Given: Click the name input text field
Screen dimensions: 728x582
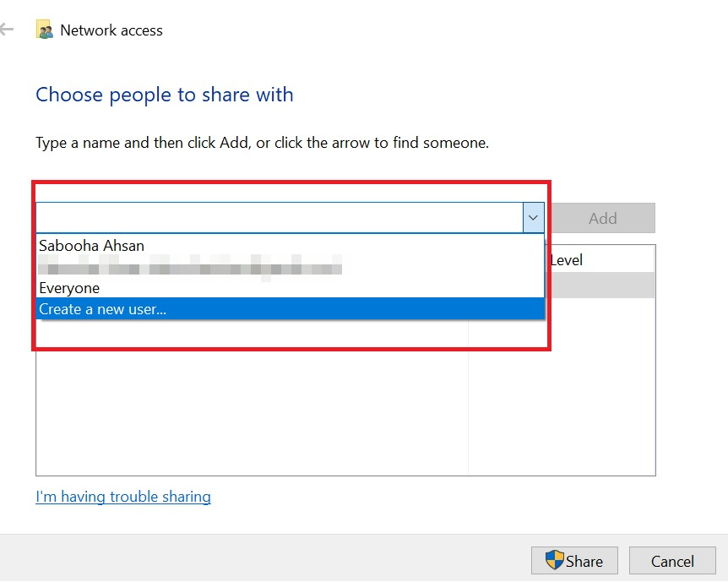Looking at the screenshot, I should [x=279, y=217].
